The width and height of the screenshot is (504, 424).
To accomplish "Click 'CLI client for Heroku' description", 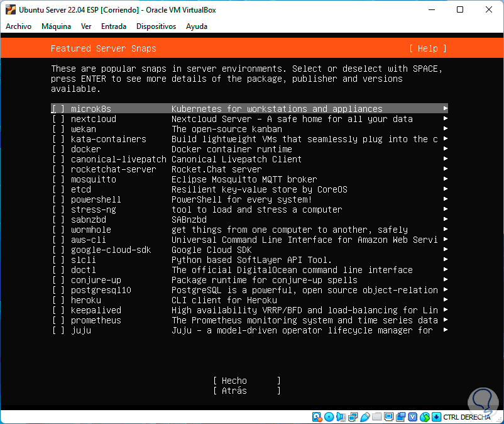I will 224,300.
